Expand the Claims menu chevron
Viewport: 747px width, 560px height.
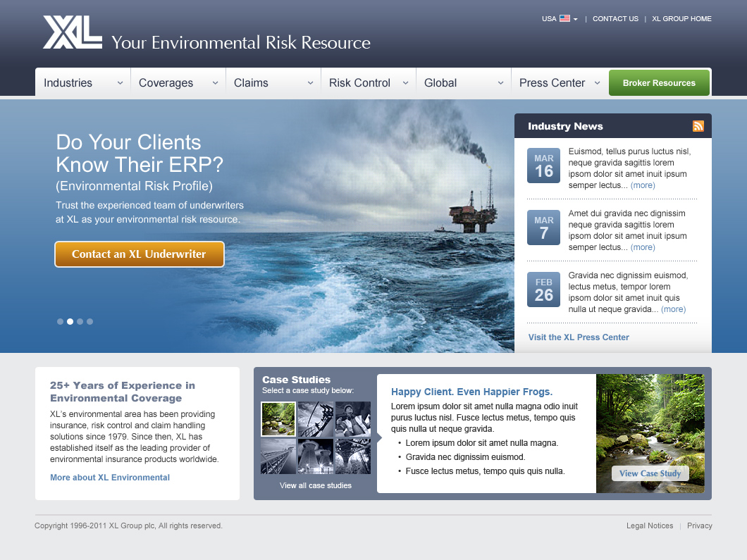pyautogui.click(x=311, y=83)
